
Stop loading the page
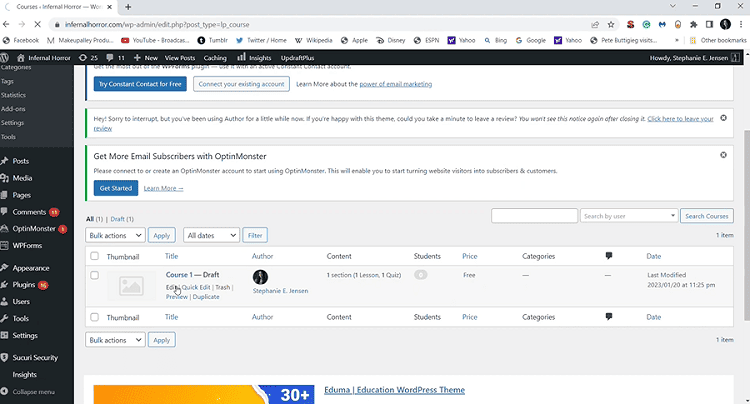coord(38,24)
